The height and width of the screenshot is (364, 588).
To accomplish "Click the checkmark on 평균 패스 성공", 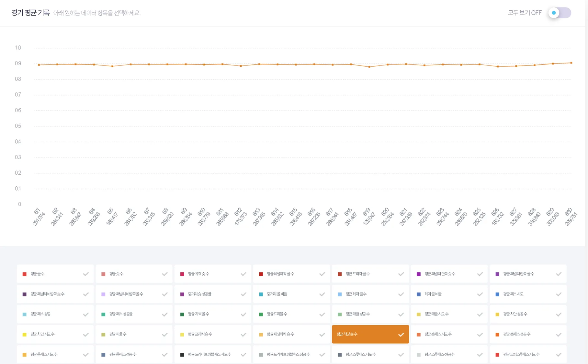I will tap(86, 314).
